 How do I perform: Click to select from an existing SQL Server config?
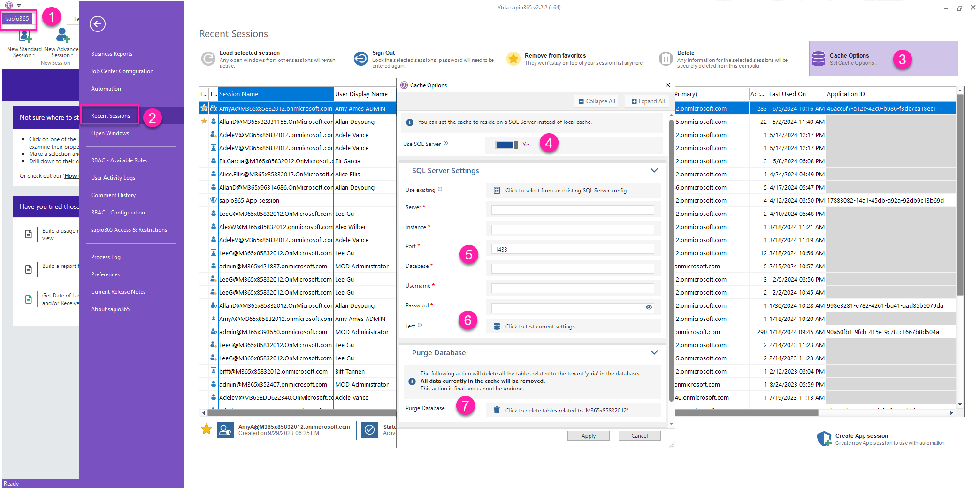(x=573, y=190)
